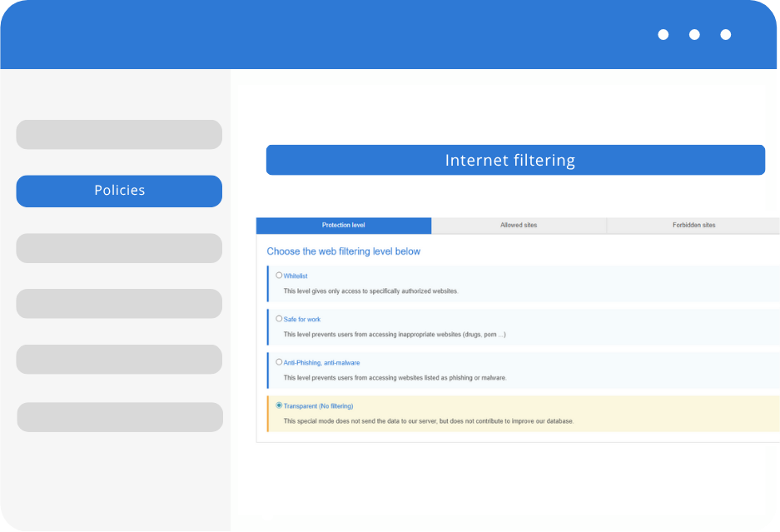
Task: Click the Whitelist label text
Action: click(x=296, y=276)
